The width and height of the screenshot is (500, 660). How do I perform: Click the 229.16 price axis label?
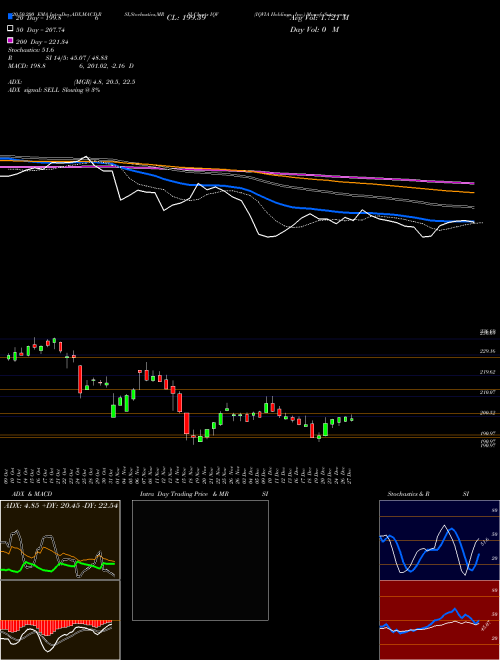(488, 351)
